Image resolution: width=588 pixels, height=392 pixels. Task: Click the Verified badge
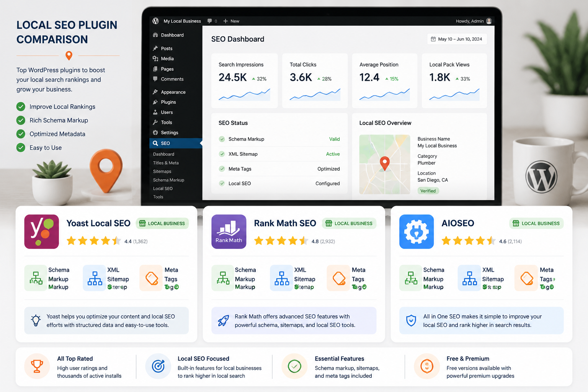point(428,191)
